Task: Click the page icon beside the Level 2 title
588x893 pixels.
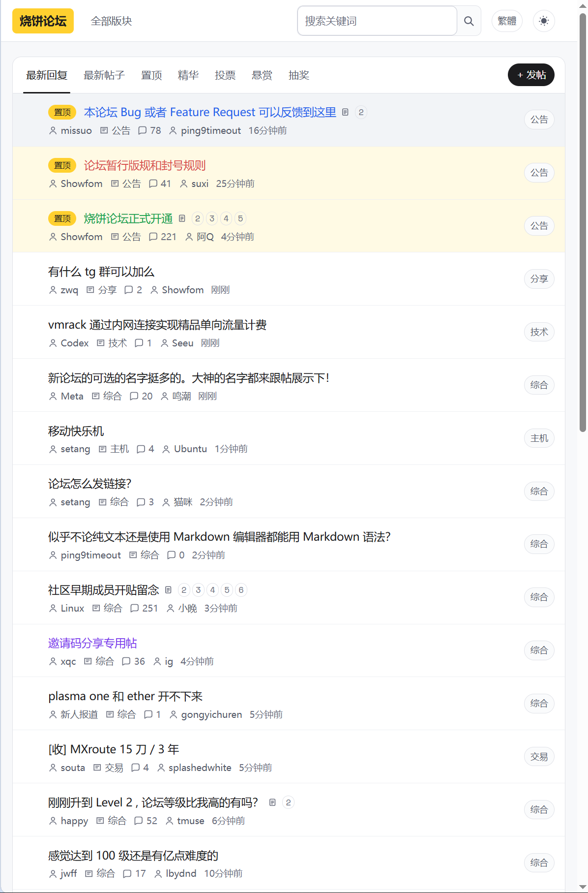Action: pos(272,802)
